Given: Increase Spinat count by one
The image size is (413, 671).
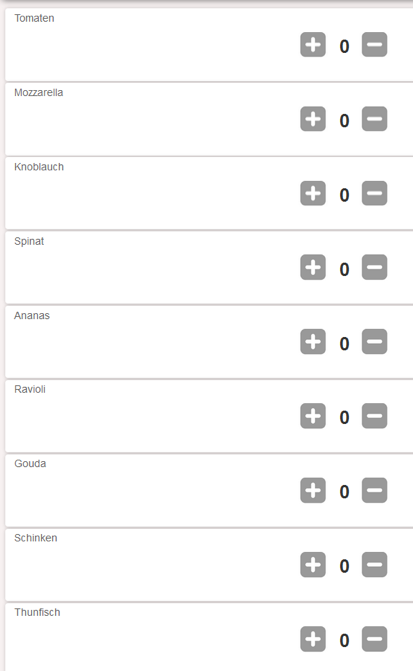Looking at the screenshot, I should (313, 267).
